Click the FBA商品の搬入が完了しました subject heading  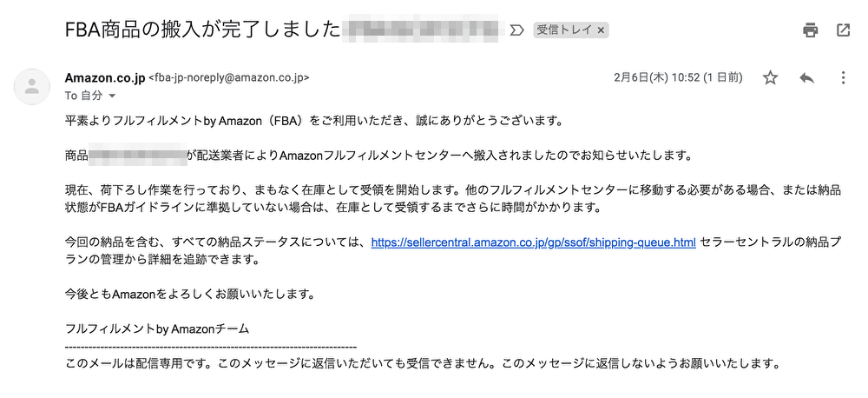click(x=202, y=30)
